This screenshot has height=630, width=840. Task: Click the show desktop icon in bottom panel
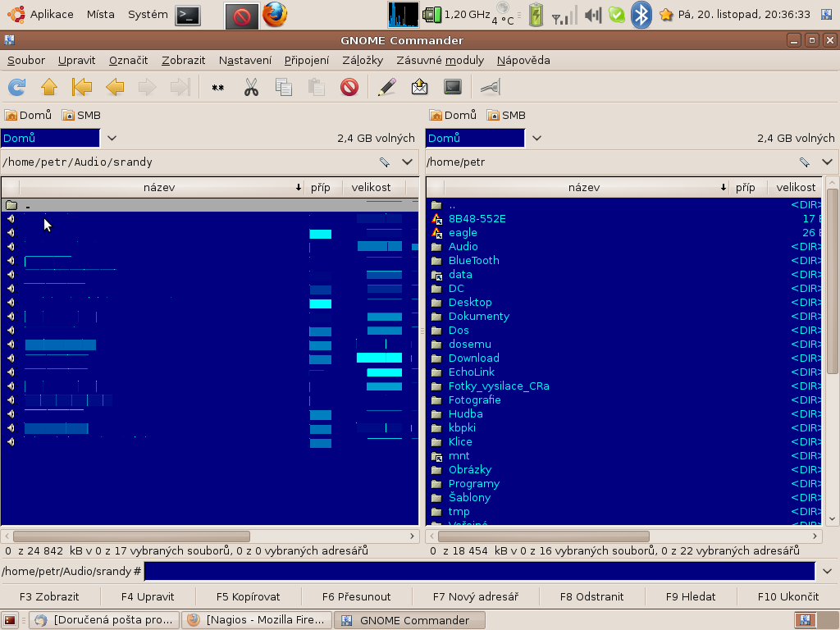tap(10, 620)
